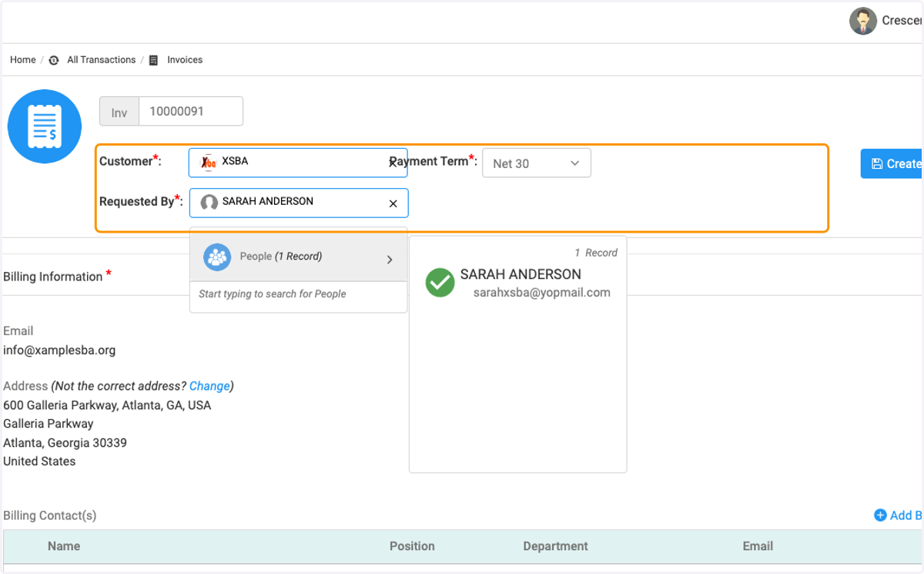This screenshot has height=574, width=924.
Task: Click the email sarahxsba@yopmail.com
Action: (542, 293)
